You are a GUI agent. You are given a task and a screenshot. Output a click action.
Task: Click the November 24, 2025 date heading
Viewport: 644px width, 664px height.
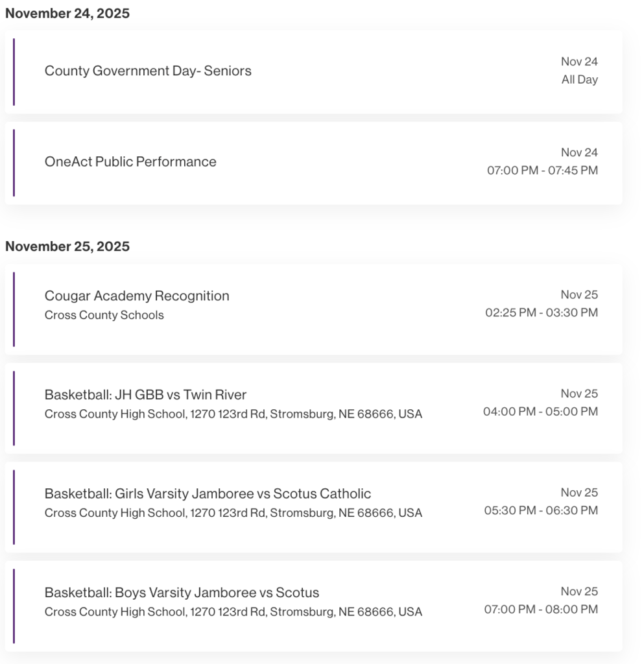67,14
